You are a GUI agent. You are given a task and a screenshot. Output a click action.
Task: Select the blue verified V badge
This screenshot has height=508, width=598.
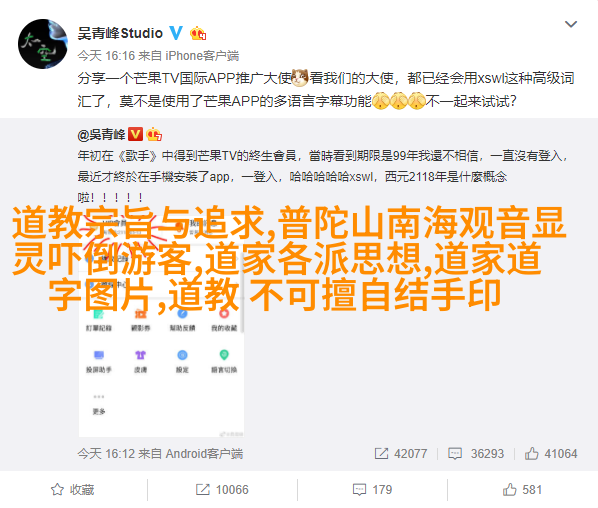point(176,33)
